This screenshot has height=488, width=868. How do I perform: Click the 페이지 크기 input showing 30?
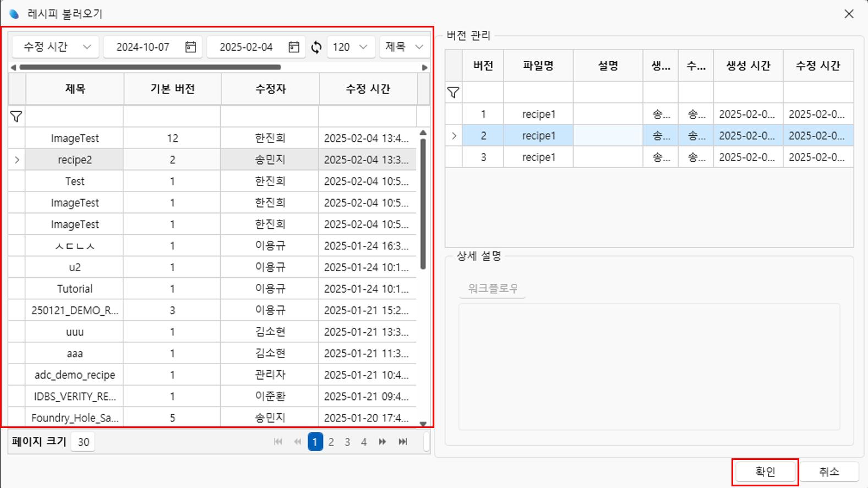point(84,442)
